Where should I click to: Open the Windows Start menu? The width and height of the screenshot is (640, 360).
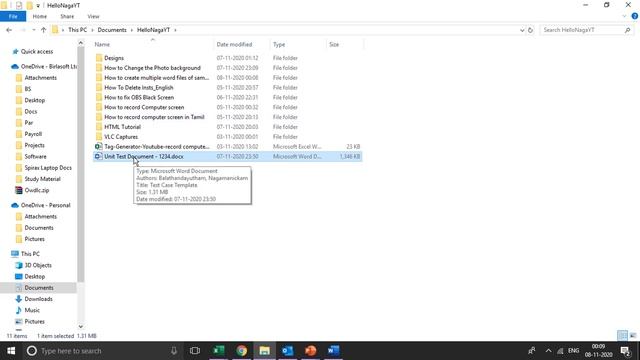click(11, 351)
